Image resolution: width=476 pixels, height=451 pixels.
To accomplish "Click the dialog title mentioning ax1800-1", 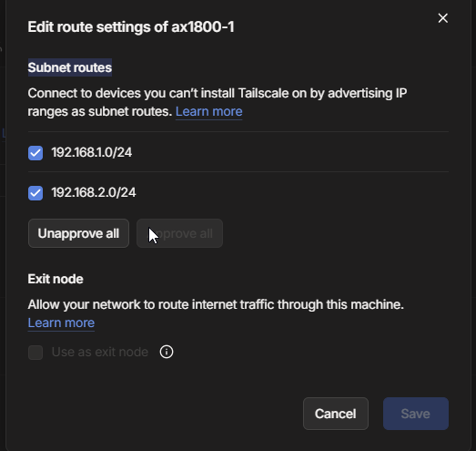I will 131,27.
